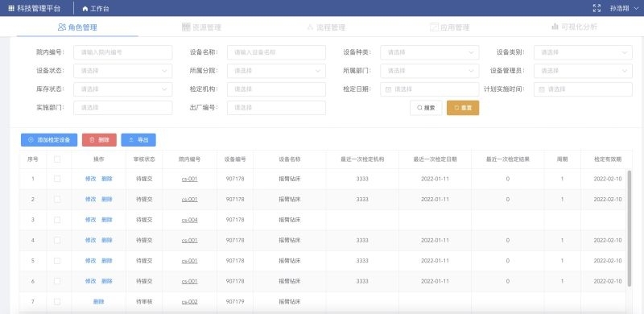Click 修改 in row 2
This screenshot has height=314, width=644.
90,200
